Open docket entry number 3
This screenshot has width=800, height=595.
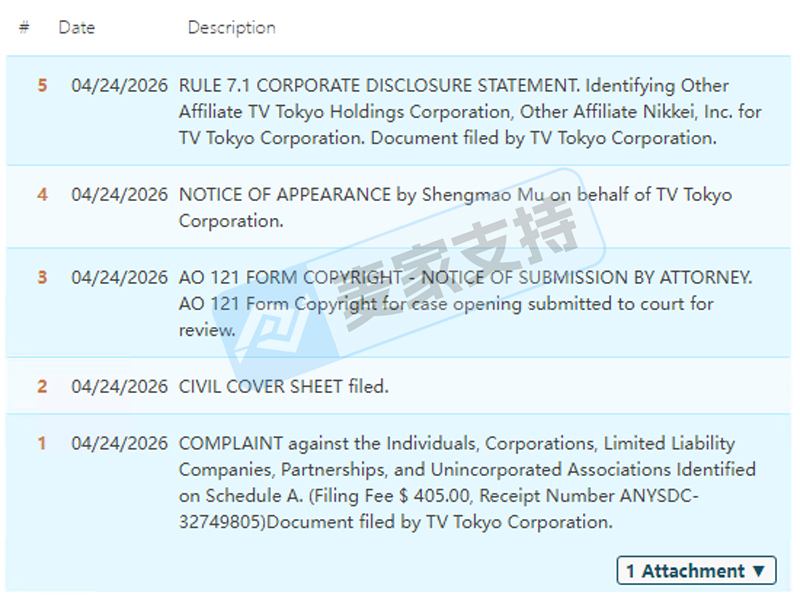coord(42,277)
